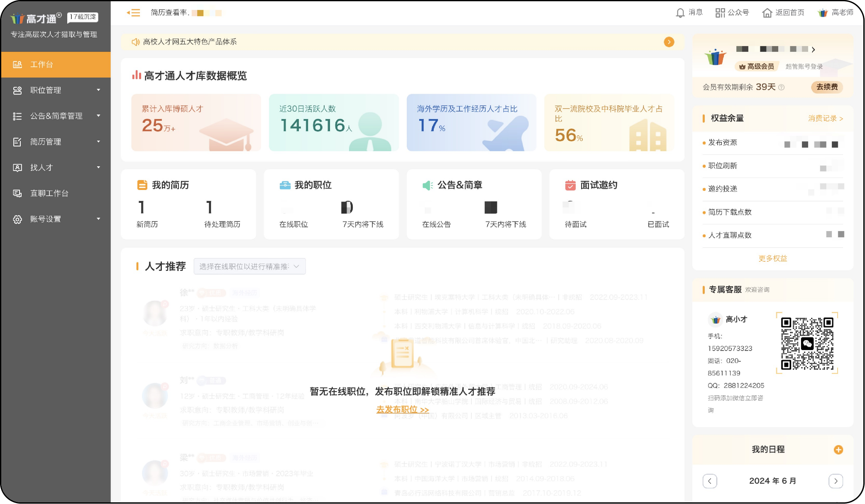Image resolution: width=865 pixels, height=504 pixels.
Task: Expand the 找人才 submenu arrow
Action: 98,167
